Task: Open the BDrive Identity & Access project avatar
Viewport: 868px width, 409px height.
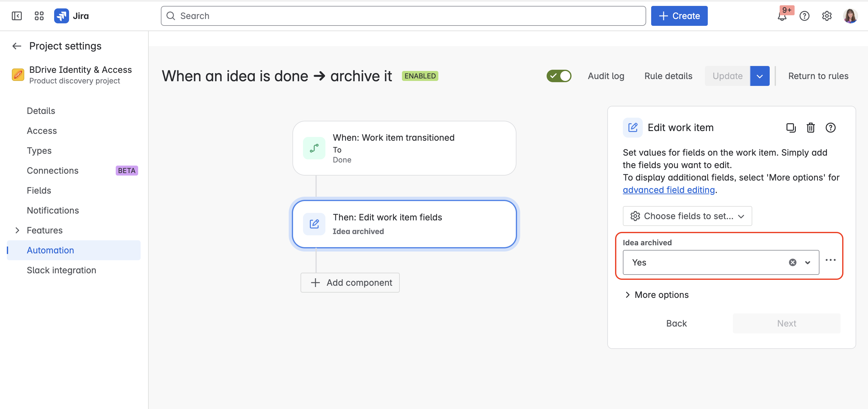Action: (x=18, y=74)
